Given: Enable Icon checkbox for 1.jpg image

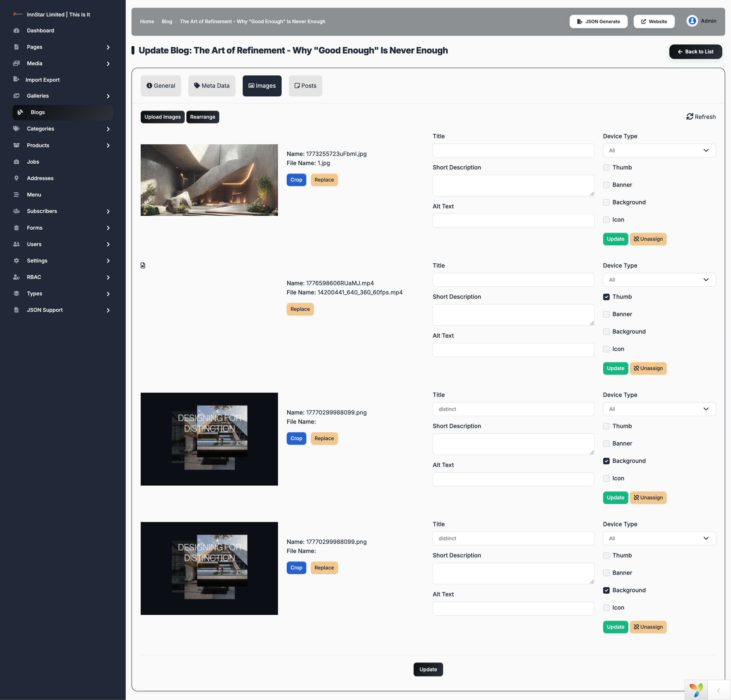Looking at the screenshot, I should [607, 220].
